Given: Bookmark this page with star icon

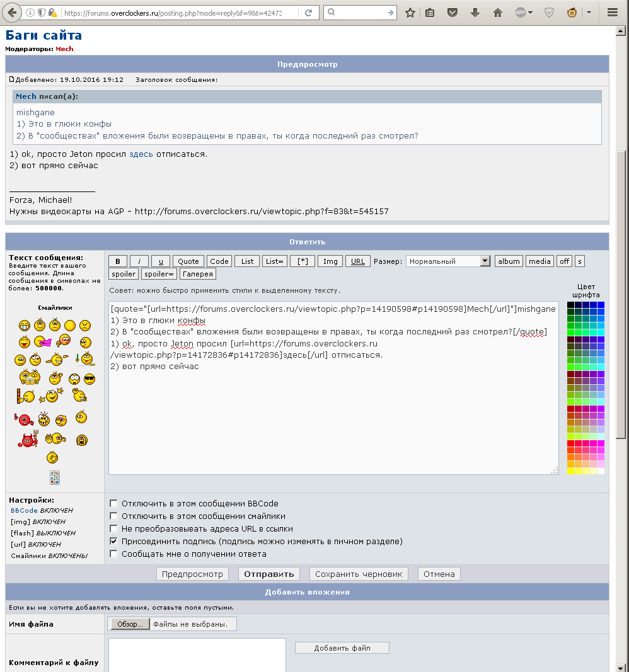Looking at the screenshot, I should click(410, 13).
